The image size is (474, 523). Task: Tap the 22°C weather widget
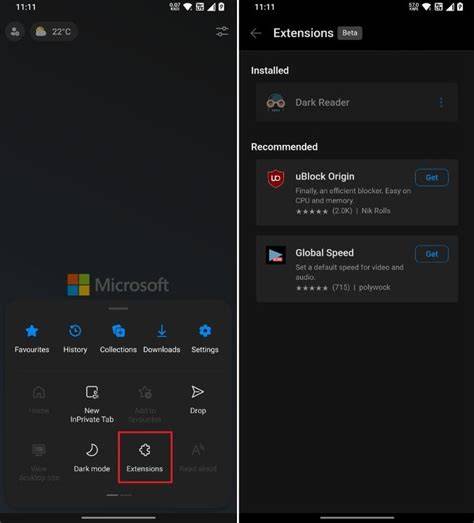[54, 32]
